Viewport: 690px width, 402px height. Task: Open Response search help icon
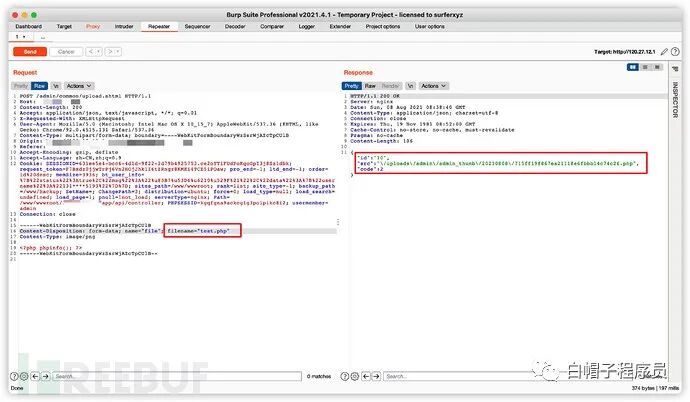pyautogui.click(x=345, y=376)
